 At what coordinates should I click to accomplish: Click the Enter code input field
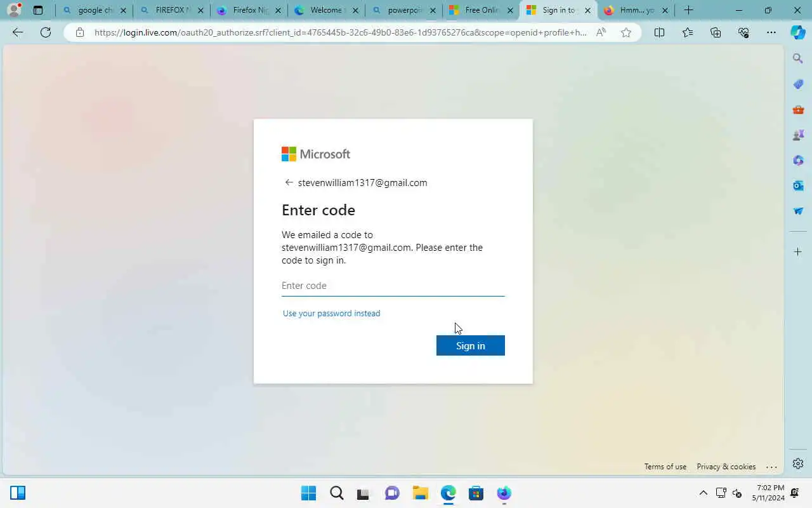pos(393,286)
